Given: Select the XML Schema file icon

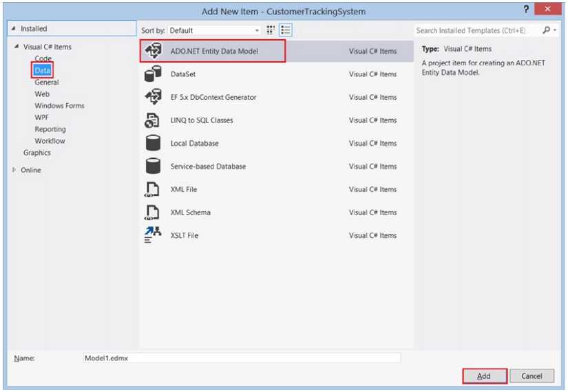Looking at the screenshot, I should (153, 213).
